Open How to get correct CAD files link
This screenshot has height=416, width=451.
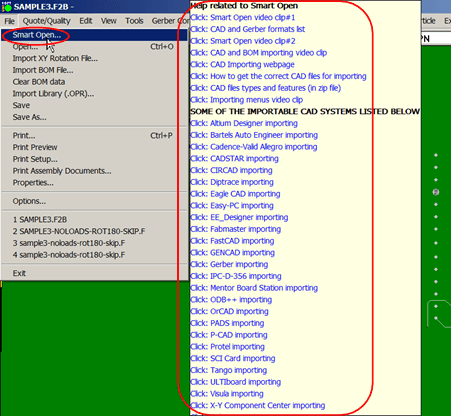click(x=278, y=76)
